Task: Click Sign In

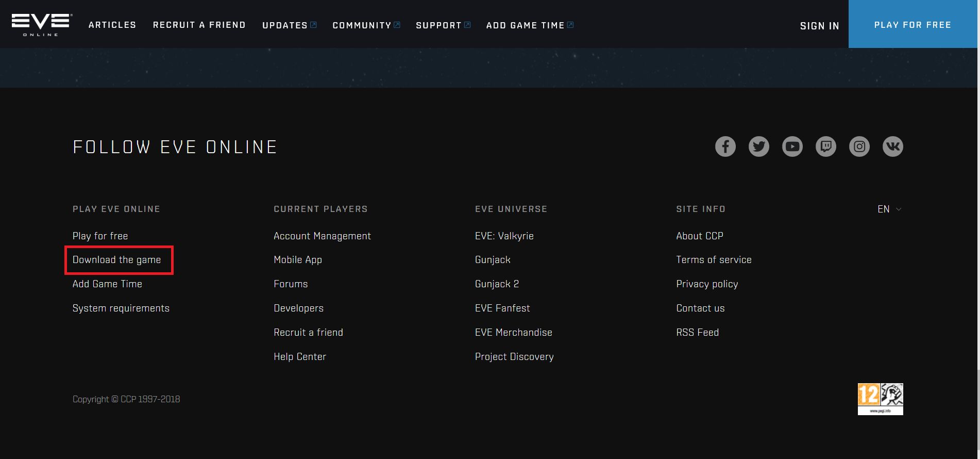Action: click(820, 26)
